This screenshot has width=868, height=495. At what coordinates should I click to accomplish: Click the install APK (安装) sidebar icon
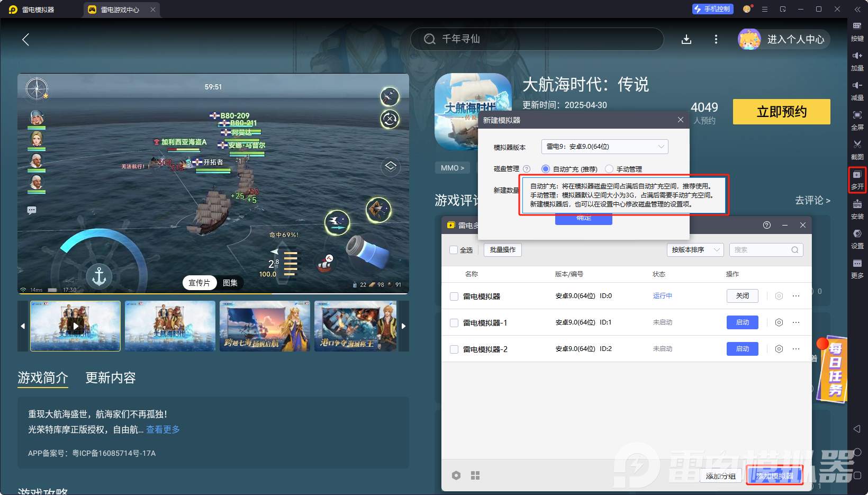click(x=857, y=209)
